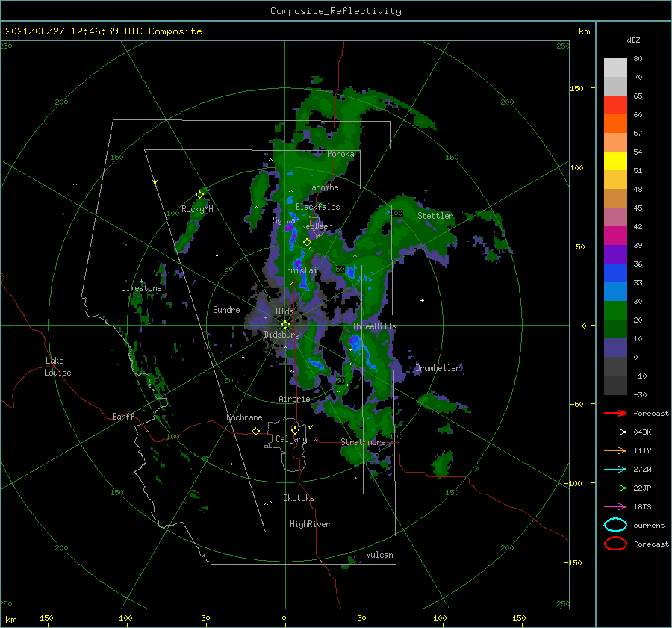Click the Ponoka town label

pyautogui.click(x=340, y=154)
